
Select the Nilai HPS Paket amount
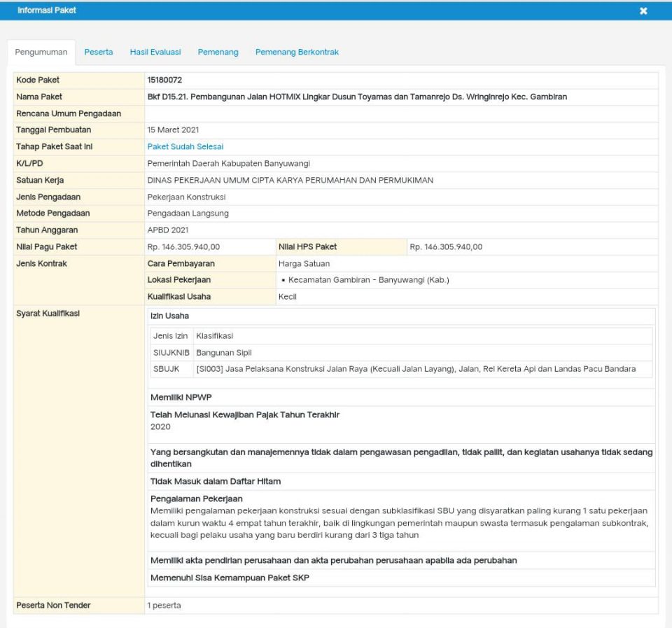tap(446, 246)
